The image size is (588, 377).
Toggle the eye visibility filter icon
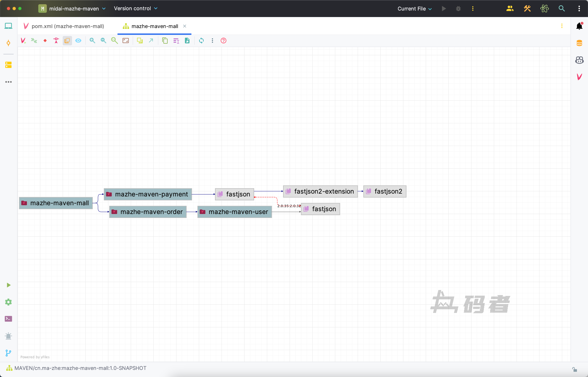click(78, 41)
